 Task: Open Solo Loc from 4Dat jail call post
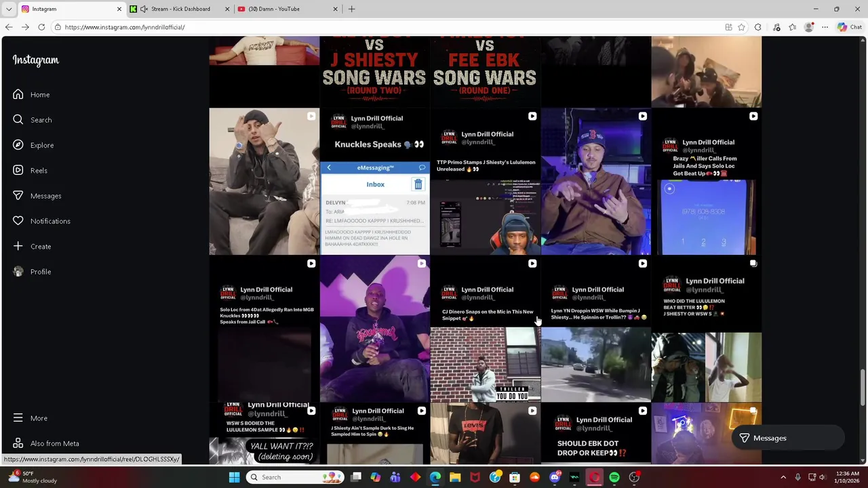tap(264, 329)
